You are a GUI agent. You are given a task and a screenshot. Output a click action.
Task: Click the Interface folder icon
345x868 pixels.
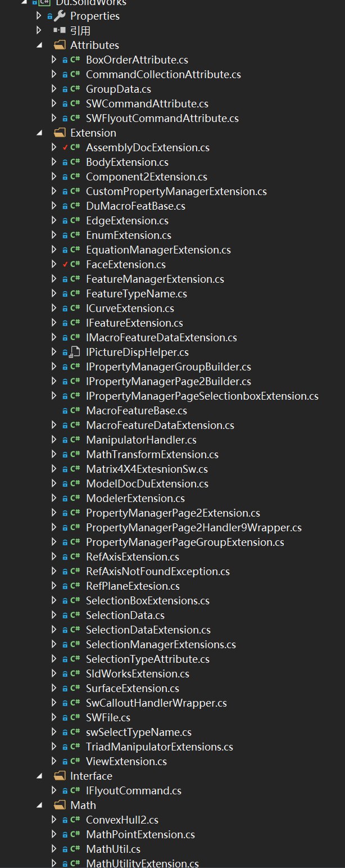[60, 776]
